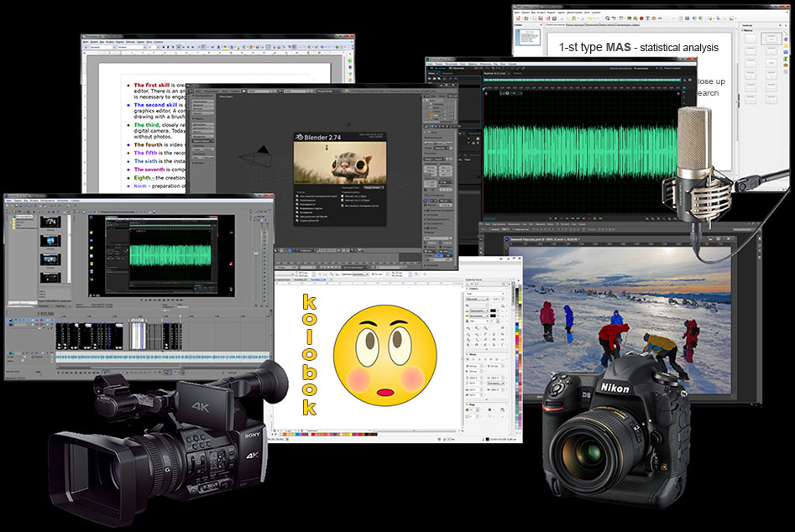Click Recover Last Session in Blender splash
Viewport: 795px width, 532px height.
pos(361,206)
